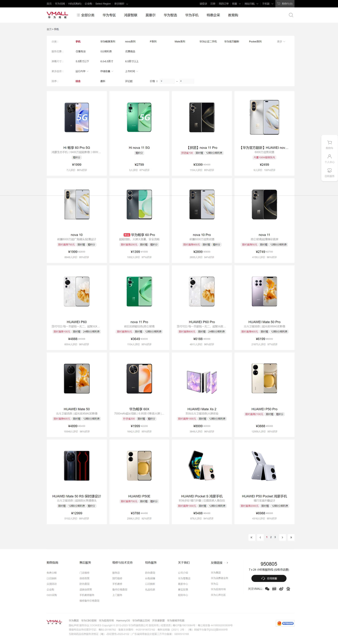Open the Weibo follow icon in footer
This screenshot has width=338, height=644.
pyautogui.click(x=281, y=589)
